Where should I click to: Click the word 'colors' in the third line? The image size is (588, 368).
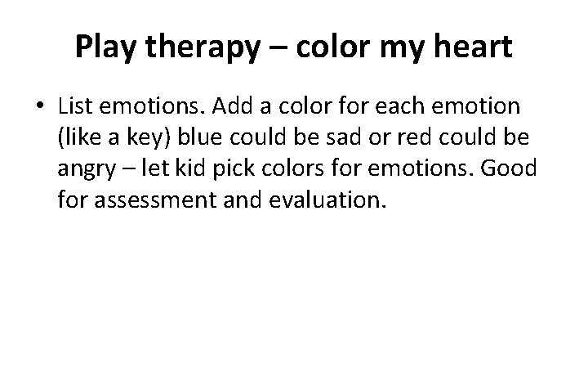293,168
